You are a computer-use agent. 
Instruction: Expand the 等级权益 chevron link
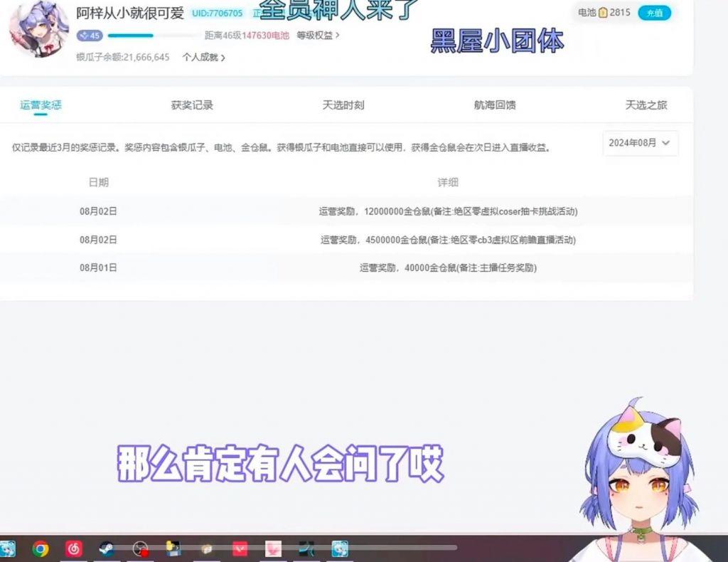click(318, 35)
